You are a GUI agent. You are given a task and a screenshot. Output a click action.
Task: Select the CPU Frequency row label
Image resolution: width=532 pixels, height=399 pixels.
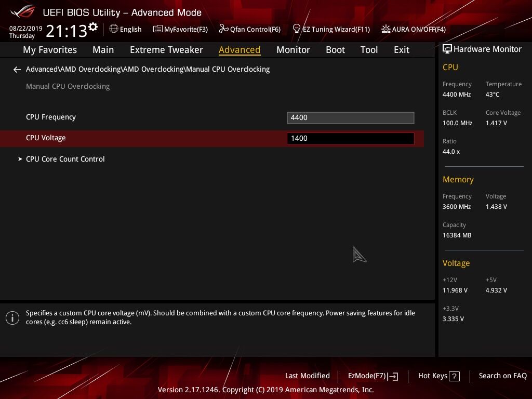[x=51, y=117]
